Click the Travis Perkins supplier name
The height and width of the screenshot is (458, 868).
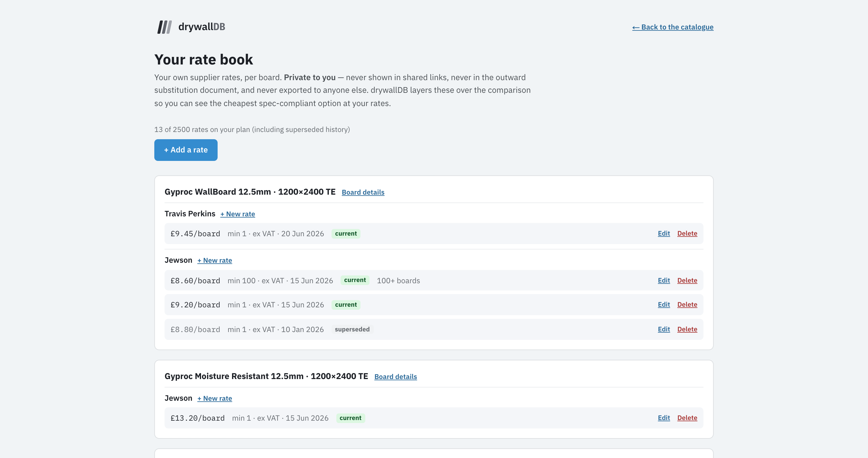tap(190, 214)
